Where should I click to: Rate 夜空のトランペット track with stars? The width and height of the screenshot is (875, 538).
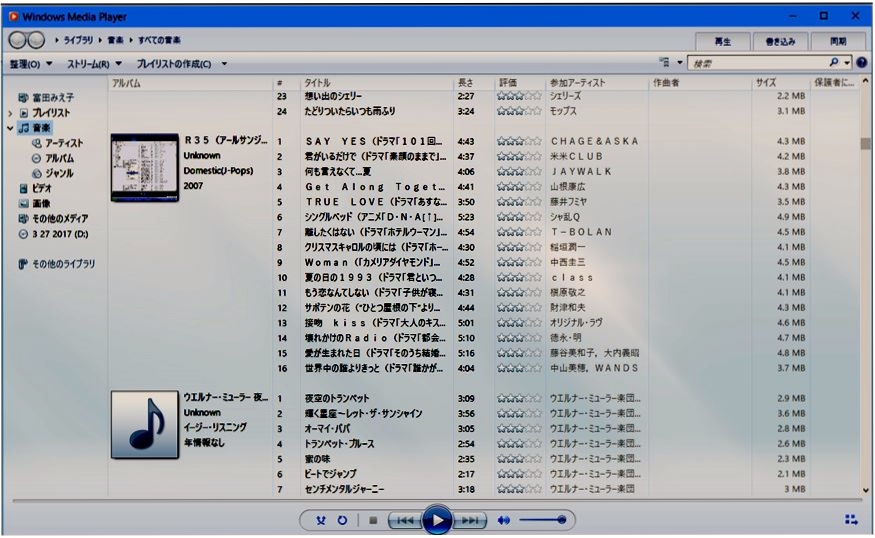tap(519, 399)
